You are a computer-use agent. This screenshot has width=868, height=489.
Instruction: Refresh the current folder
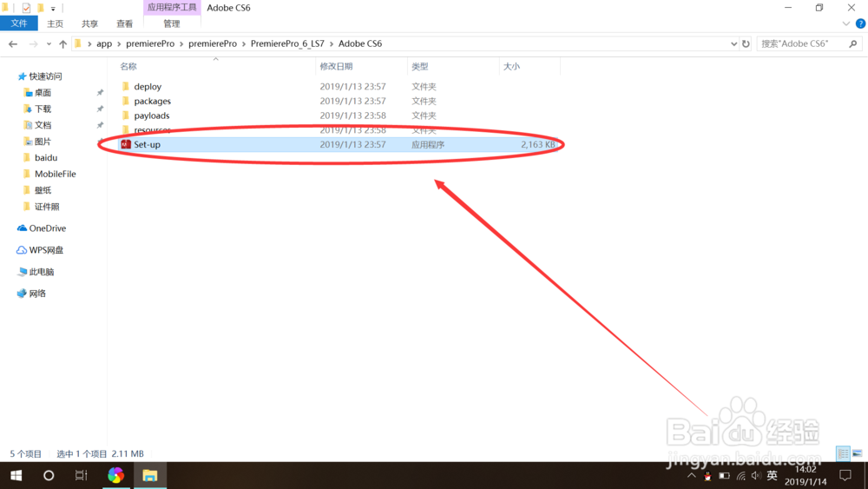point(746,43)
